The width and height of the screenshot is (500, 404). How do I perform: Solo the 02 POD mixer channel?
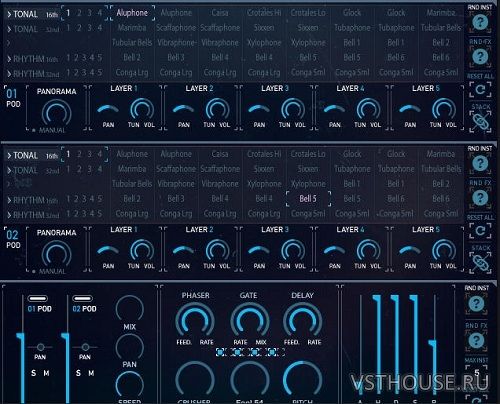point(78,373)
